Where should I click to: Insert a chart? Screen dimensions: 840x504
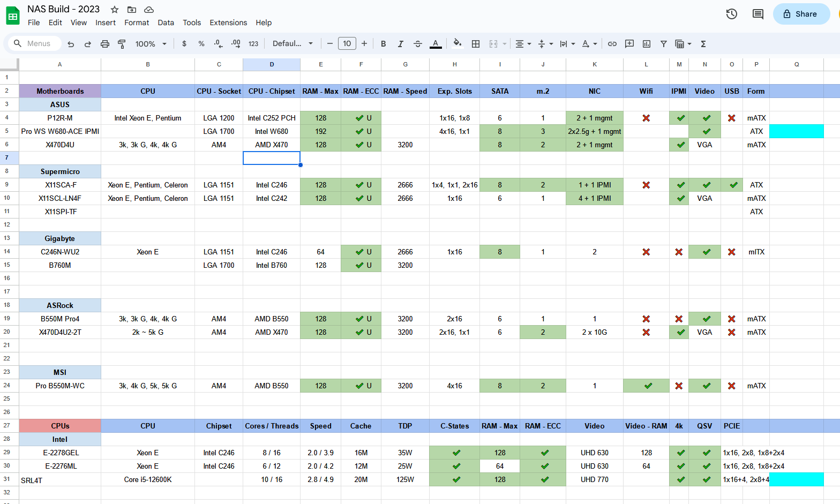pos(647,44)
